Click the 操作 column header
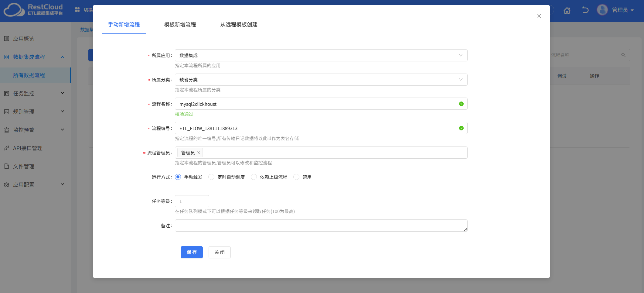 [594, 76]
